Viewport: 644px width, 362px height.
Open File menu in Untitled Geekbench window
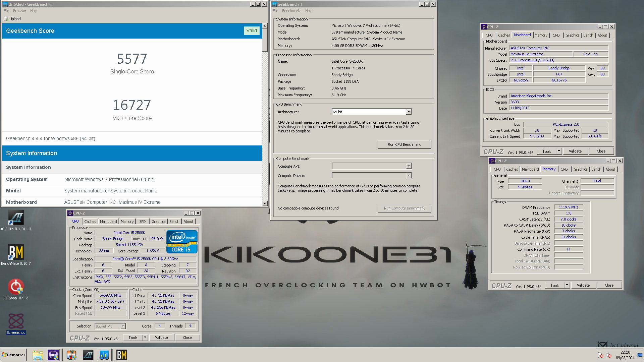tap(6, 11)
